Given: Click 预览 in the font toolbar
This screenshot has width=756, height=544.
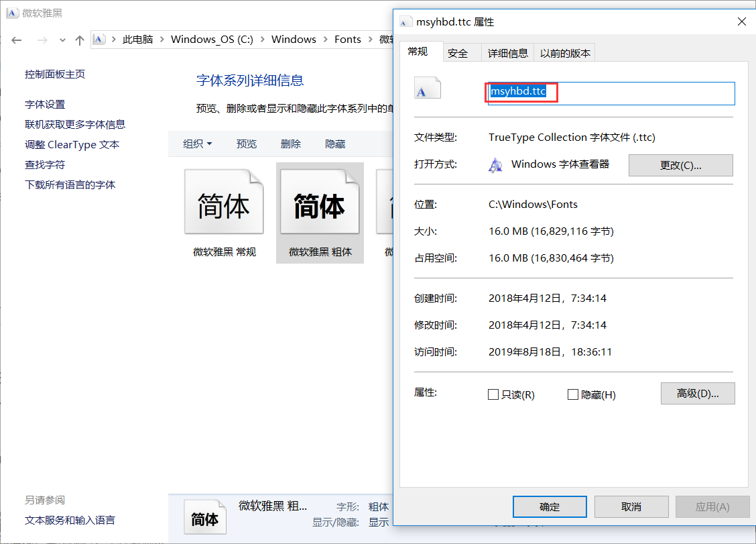Looking at the screenshot, I should coord(247,144).
